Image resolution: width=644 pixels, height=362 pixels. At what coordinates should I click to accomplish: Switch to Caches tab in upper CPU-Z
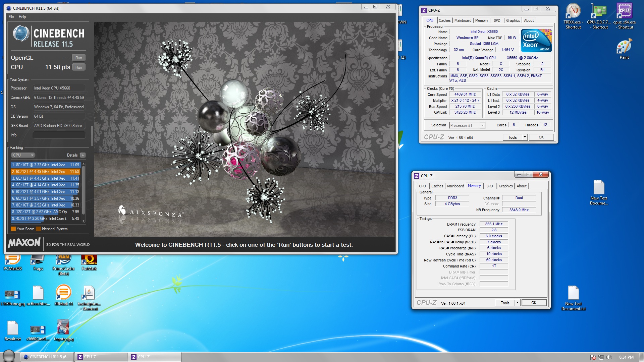pyautogui.click(x=444, y=20)
